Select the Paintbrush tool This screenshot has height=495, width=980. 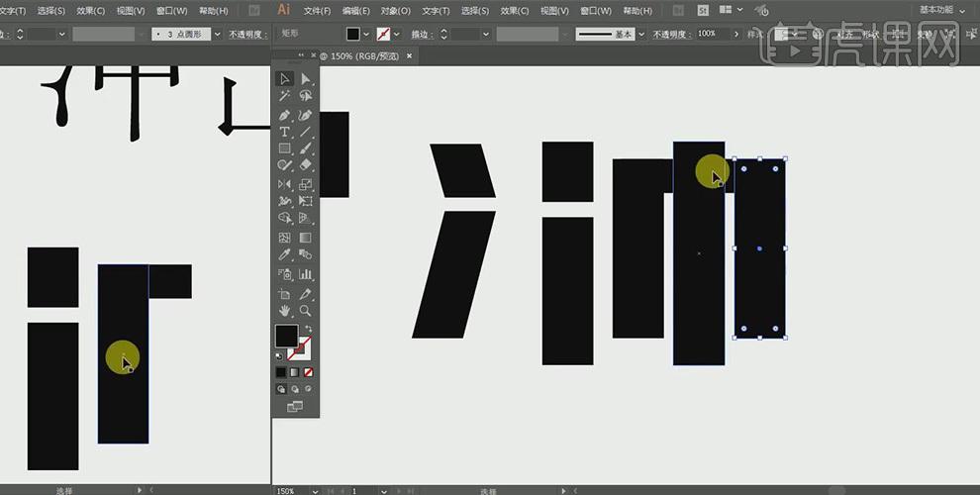click(305, 148)
